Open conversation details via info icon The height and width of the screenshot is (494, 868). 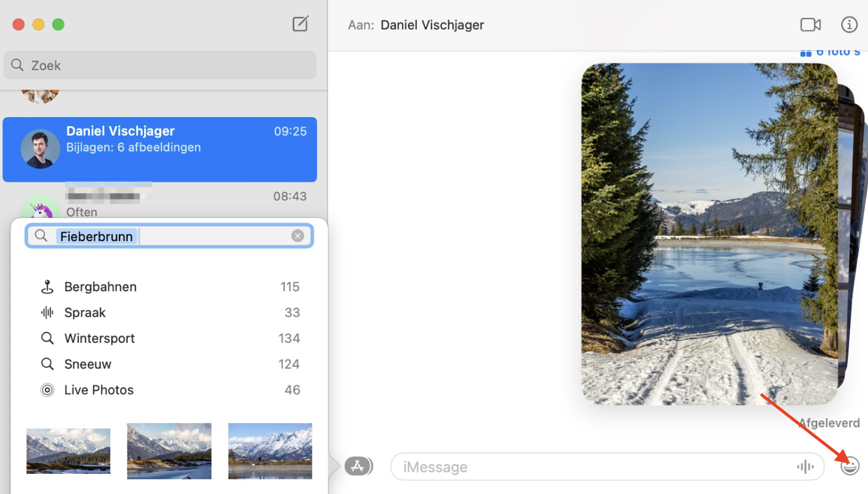(849, 25)
